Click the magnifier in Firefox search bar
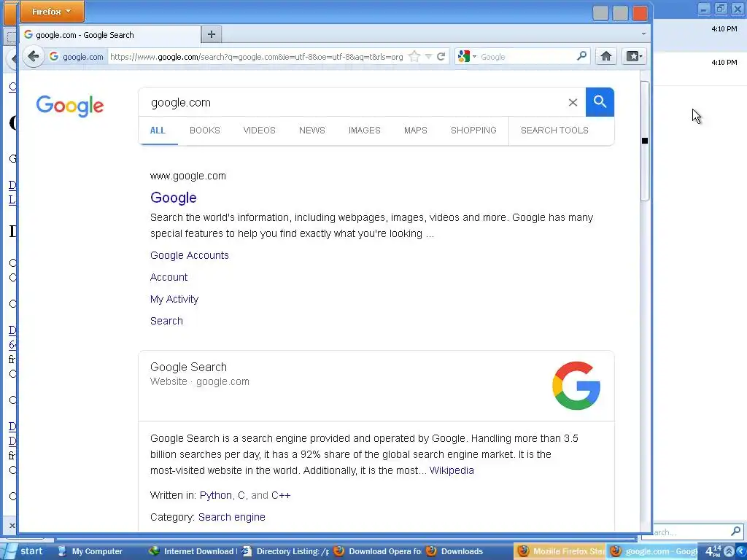 point(581,57)
